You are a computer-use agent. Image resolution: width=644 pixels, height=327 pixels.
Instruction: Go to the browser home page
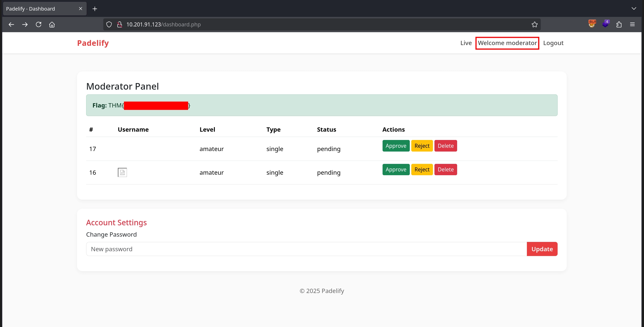[x=52, y=24]
